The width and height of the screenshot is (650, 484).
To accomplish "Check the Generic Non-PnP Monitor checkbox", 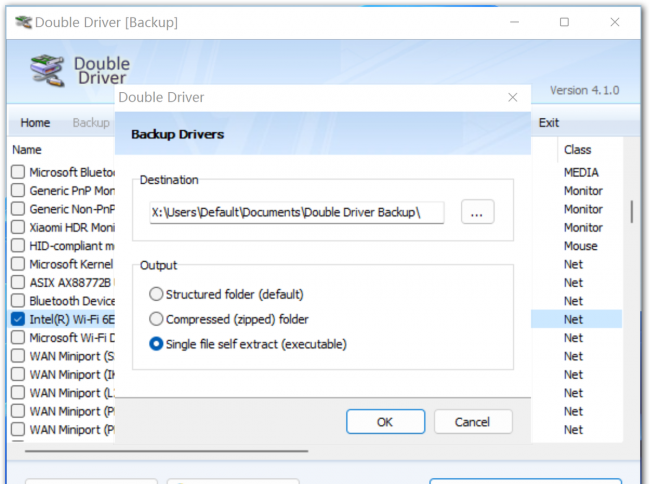I will (18, 208).
